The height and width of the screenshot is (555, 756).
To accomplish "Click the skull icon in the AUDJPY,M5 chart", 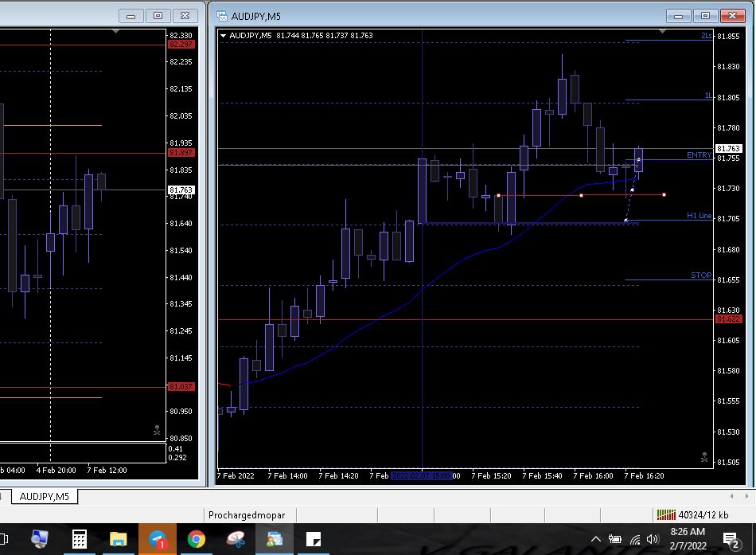I will pos(704,457).
